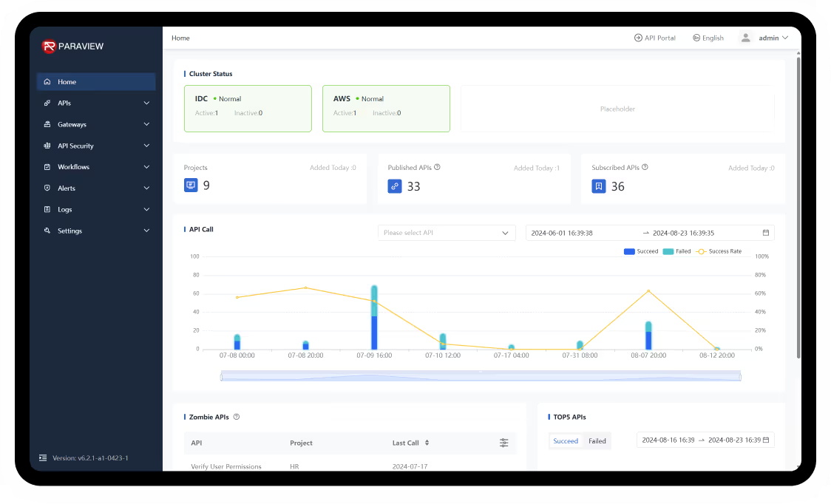
Task: Expand the Gateways sidebar menu
Action: [x=96, y=125]
